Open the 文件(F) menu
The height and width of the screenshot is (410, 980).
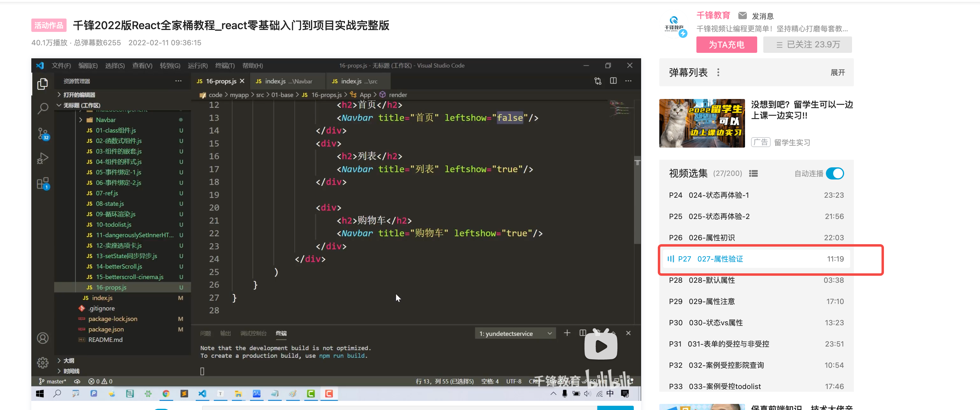tap(61, 65)
